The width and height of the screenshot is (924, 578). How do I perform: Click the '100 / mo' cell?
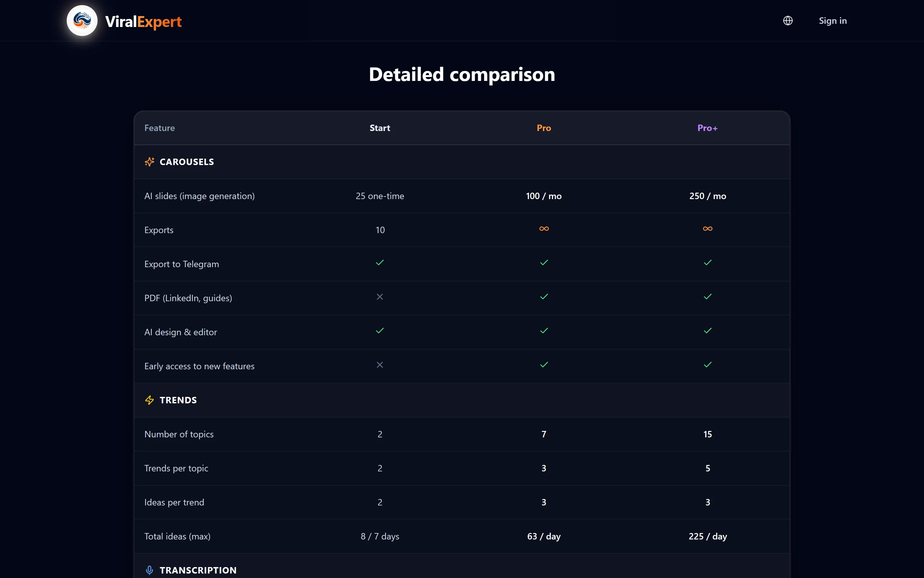[544, 196]
